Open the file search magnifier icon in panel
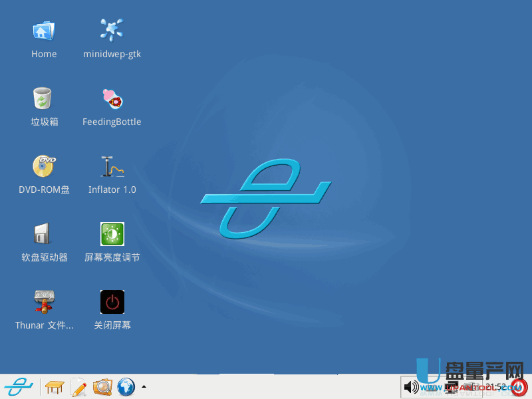The width and height of the screenshot is (532, 399). 102,386
